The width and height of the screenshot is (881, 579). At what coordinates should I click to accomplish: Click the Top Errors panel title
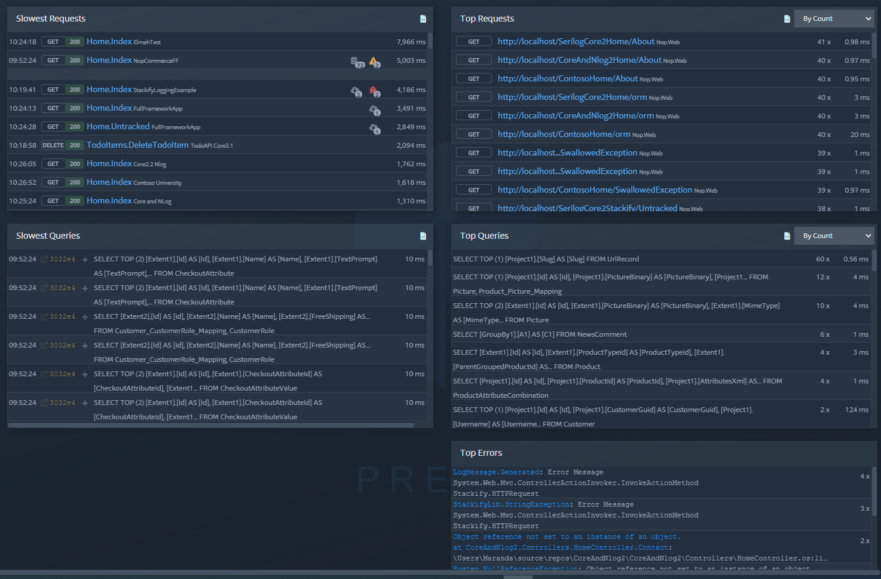pos(481,453)
